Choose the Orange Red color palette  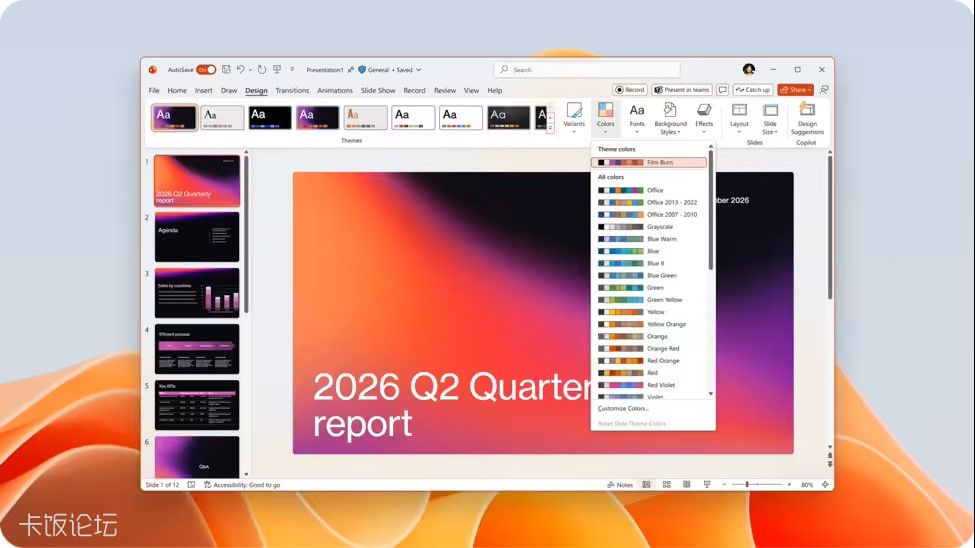[649, 348]
